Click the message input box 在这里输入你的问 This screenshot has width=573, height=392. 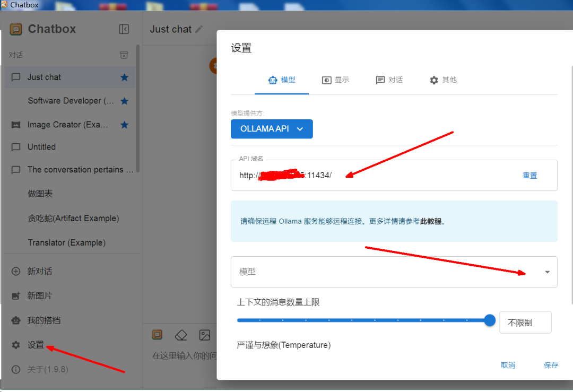[x=184, y=356]
